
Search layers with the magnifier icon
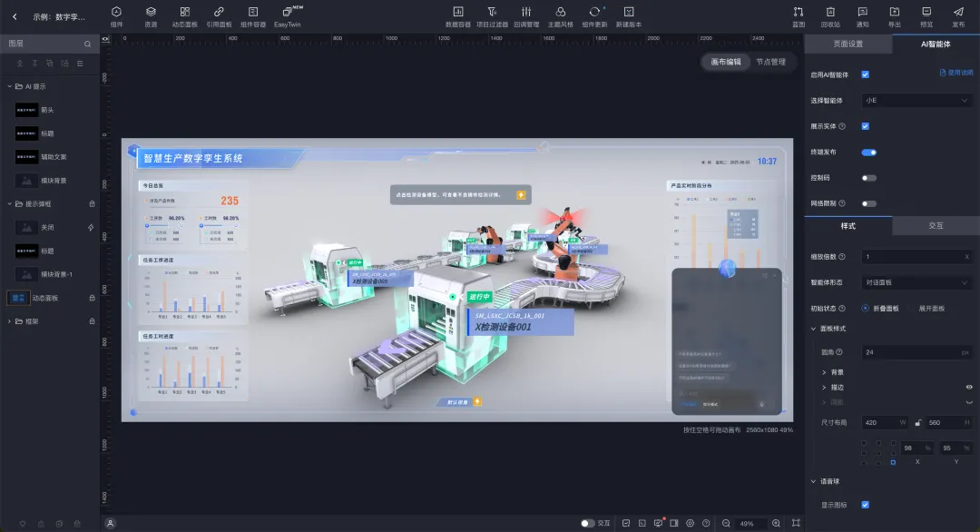point(88,44)
